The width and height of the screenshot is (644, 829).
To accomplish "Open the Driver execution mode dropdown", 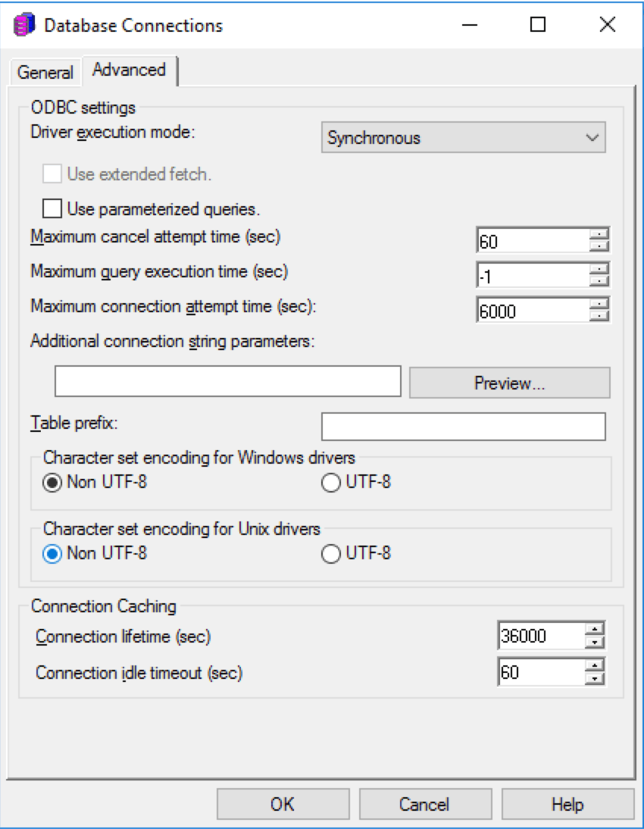I will pos(464,138).
